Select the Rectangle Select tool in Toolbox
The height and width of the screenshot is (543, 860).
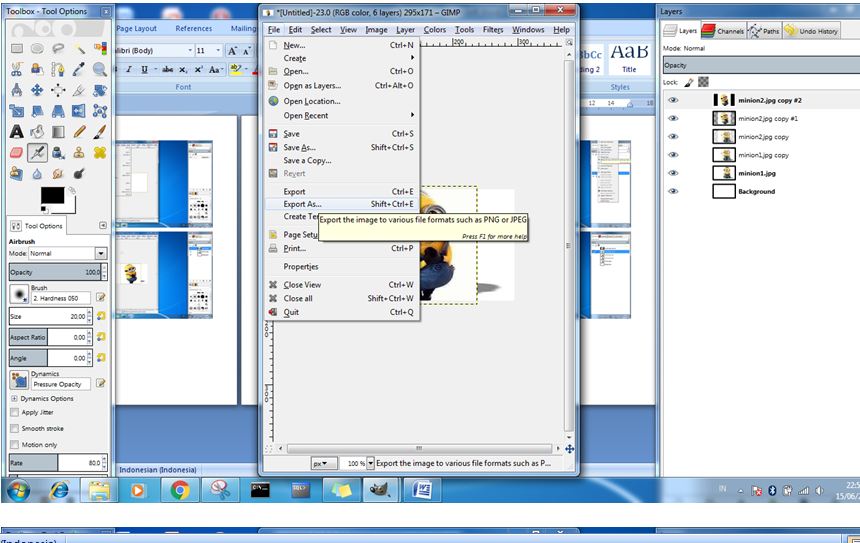click(x=17, y=49)
